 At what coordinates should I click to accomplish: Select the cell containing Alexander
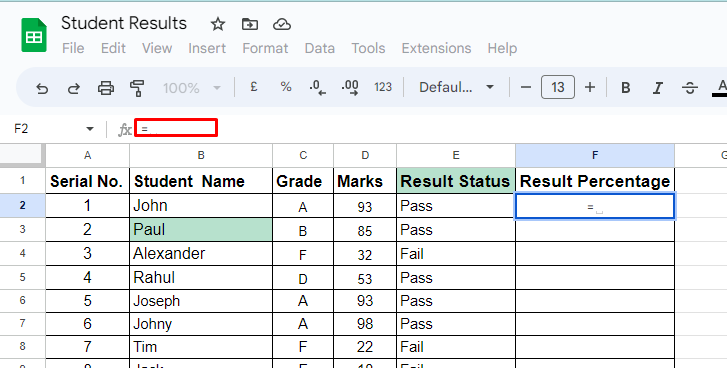[x=201, y=254]
